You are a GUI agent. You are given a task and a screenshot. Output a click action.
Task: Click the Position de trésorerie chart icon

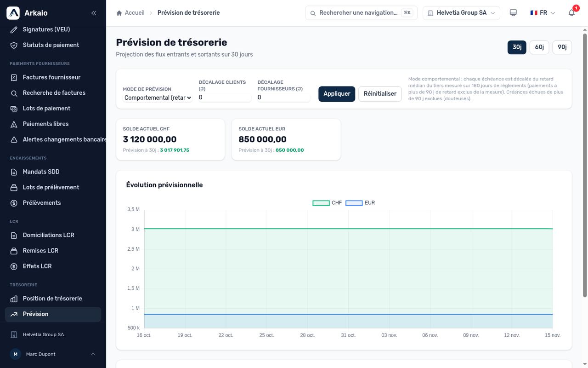pos(14,299)
